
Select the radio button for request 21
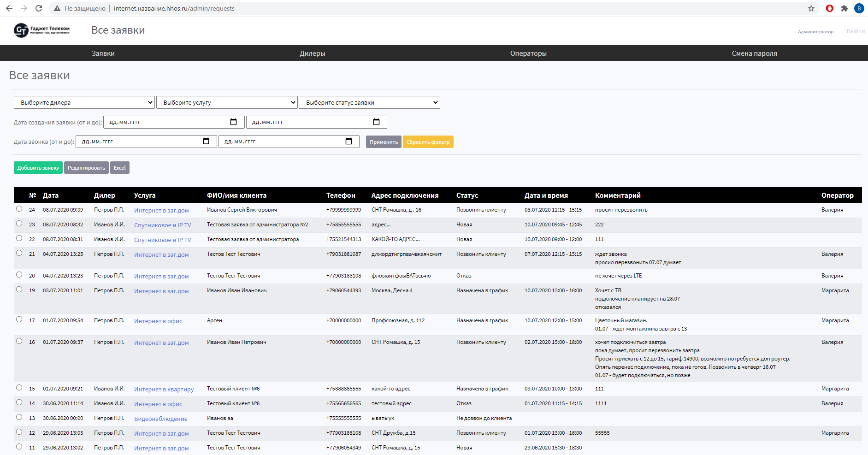click(19, 253)
